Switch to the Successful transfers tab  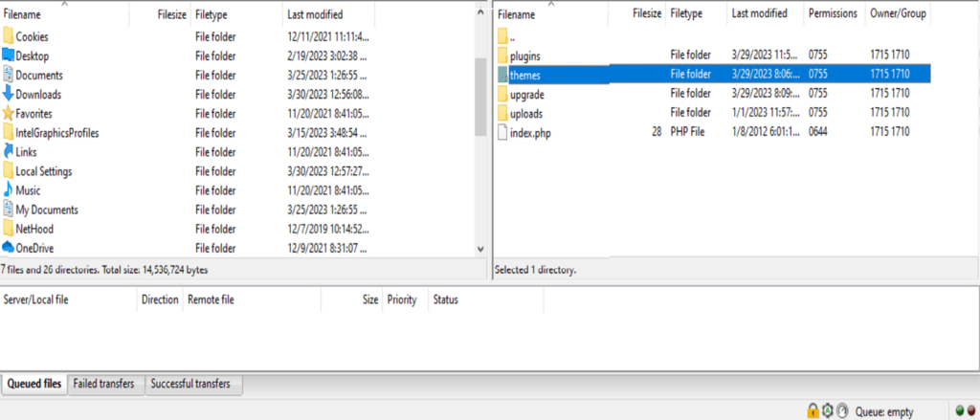point(190,384)
